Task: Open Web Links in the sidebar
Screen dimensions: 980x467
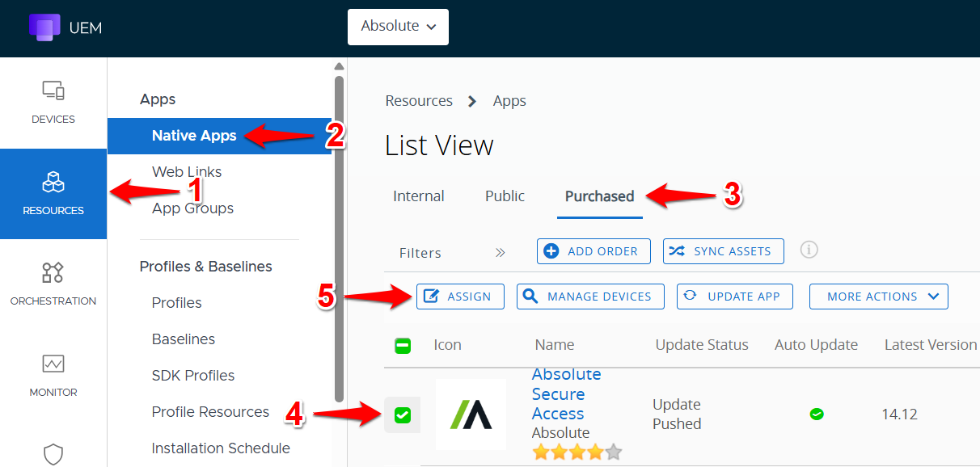Action: click(187, 172)
